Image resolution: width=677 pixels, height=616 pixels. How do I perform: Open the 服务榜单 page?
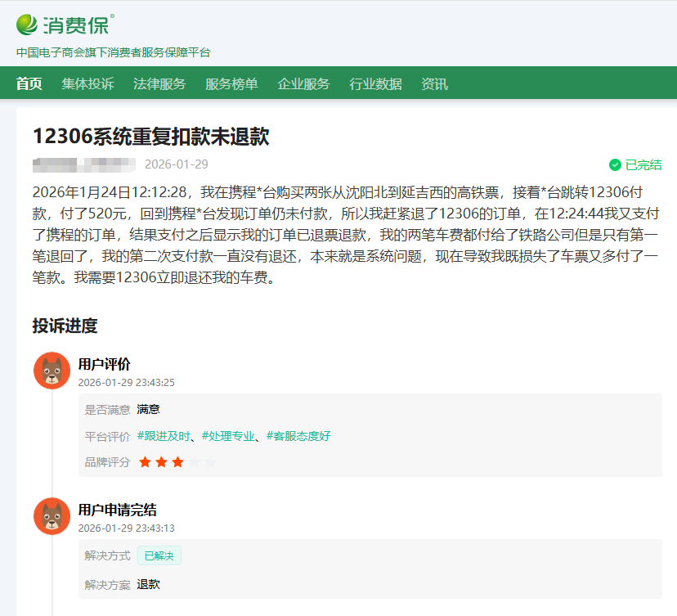(x=231, y=83)
